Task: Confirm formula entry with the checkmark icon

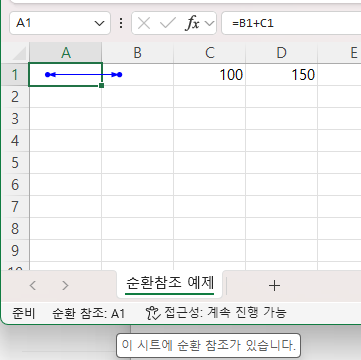Action: (168, 23)
